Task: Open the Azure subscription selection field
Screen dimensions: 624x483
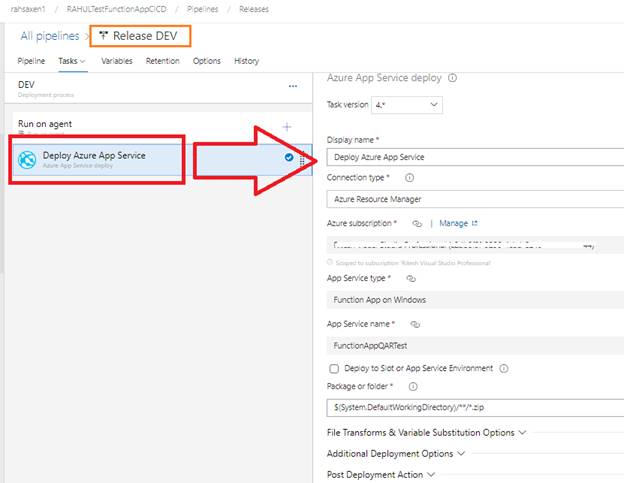Action: (475, 245)
